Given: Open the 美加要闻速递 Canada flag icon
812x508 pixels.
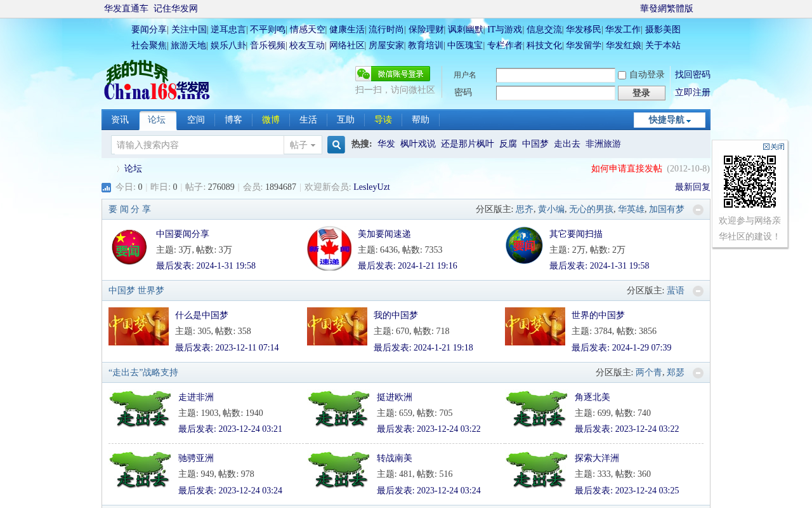Looking at the screenshot, I should (329, 248).
